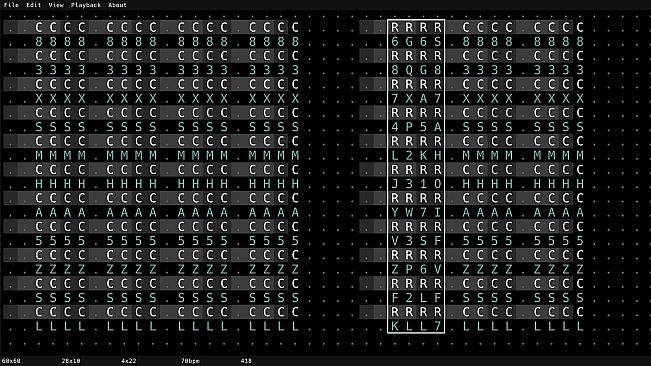
Task: Select the 2 cell in the L2KH group
Action: 409,156
